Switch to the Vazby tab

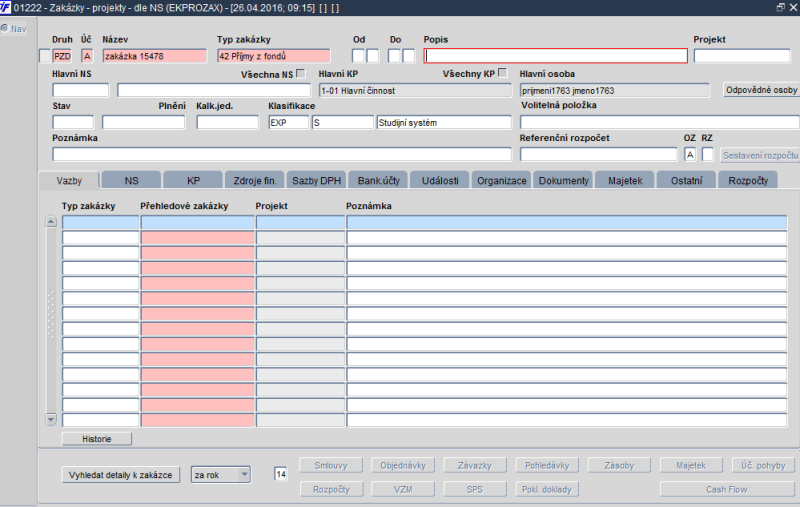69,181
